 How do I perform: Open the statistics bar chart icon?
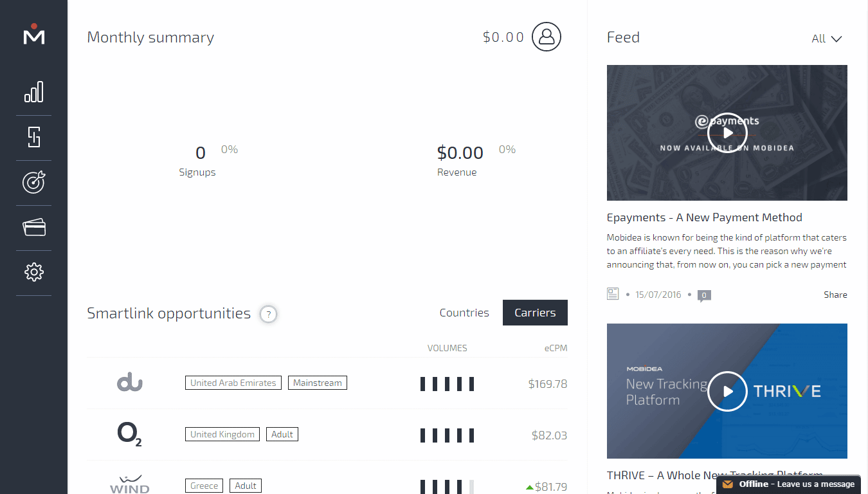point(34,92)
